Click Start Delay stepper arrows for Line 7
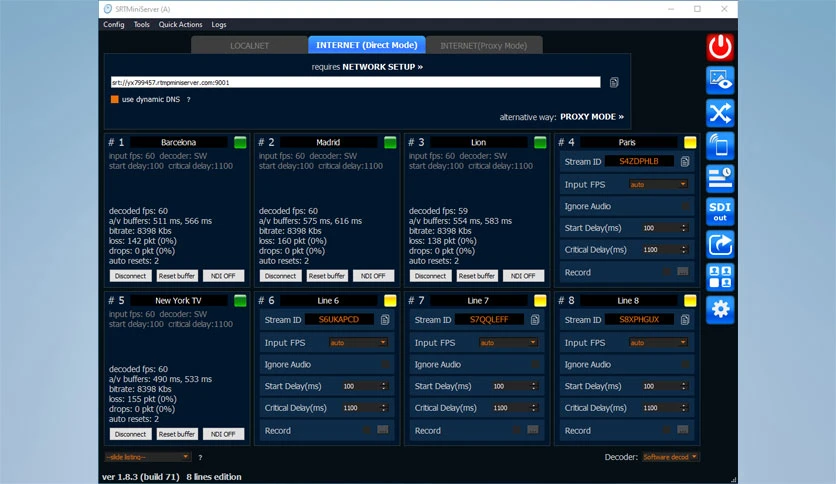This screenshot has width=836, height=484. [533, 386]
